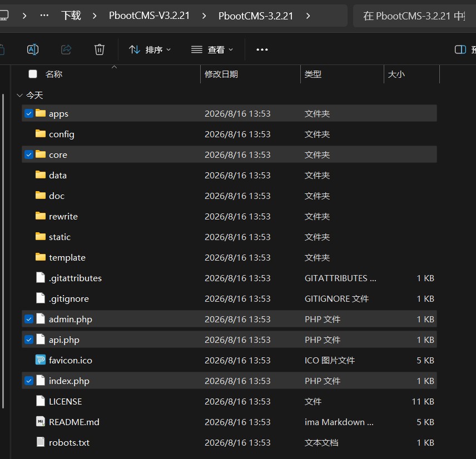Select the favicon.ico file name
Image resolution: width=476 pixels, height=459 pixels.
tap(71, 361)
